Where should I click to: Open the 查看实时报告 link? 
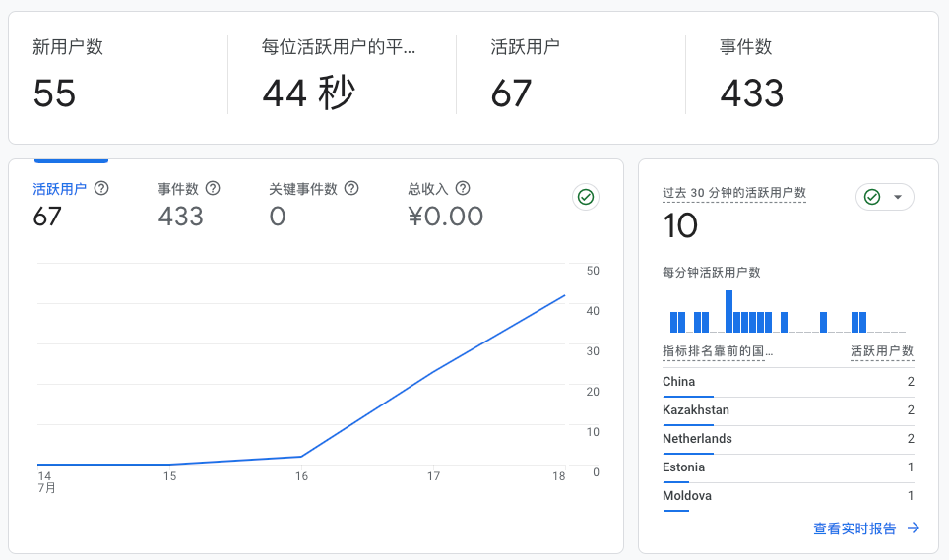tap(854, 529)
